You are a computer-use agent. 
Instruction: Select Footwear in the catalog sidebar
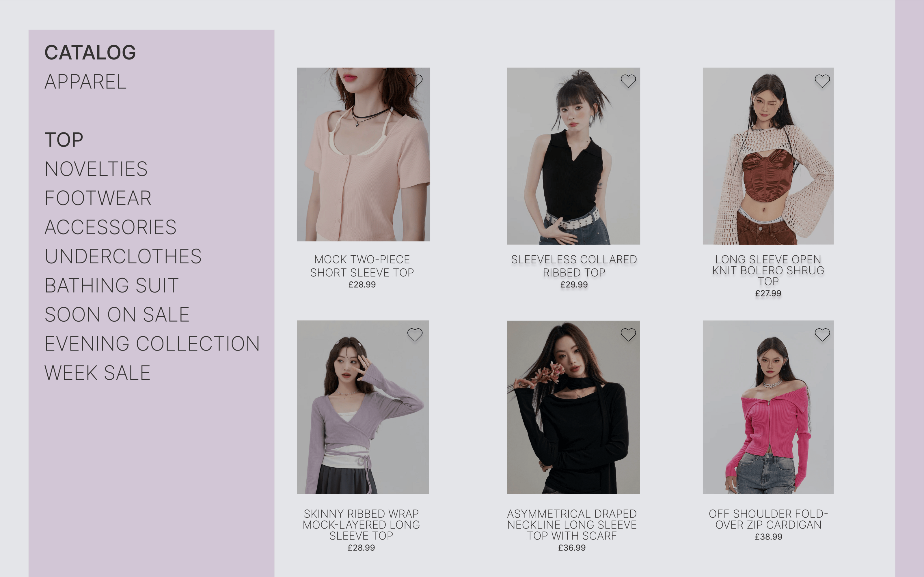pyautogui.click(x=98, y=198)
